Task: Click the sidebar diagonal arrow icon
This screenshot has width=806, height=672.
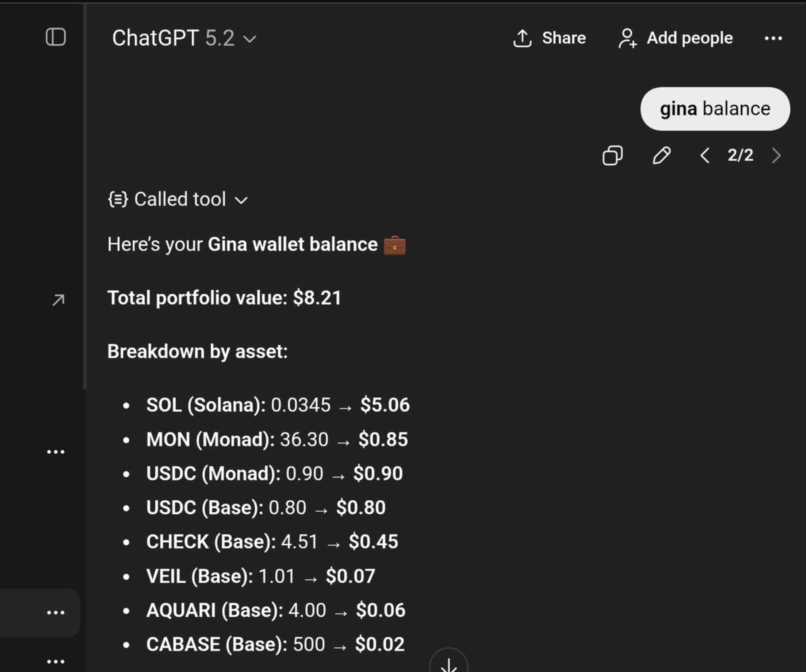Action: pos(58,300)
